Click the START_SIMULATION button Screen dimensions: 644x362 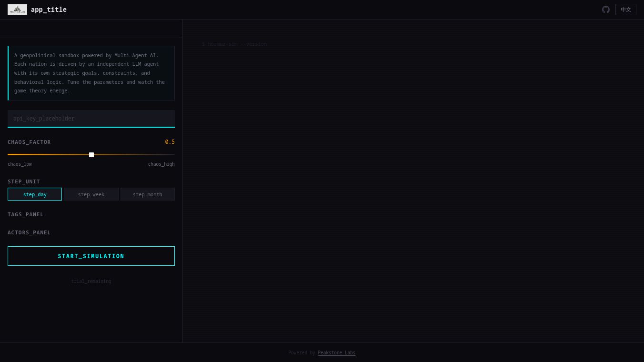pos(91,256)
